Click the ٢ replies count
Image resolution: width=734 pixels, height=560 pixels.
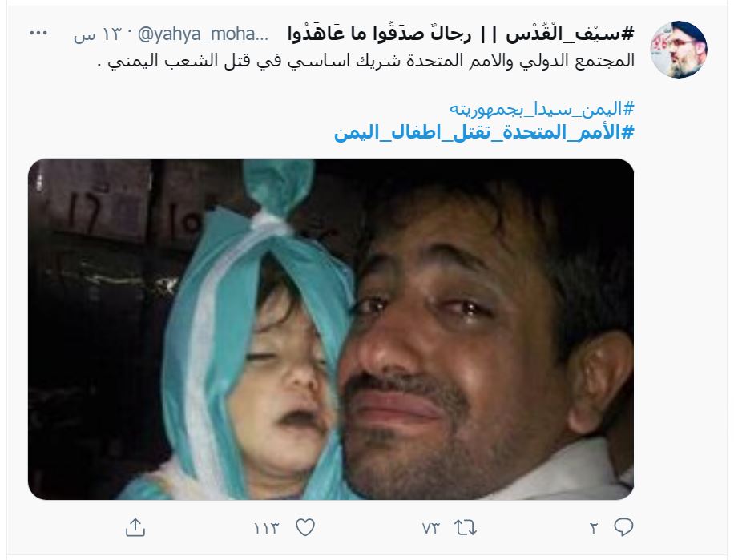(594, 528)
